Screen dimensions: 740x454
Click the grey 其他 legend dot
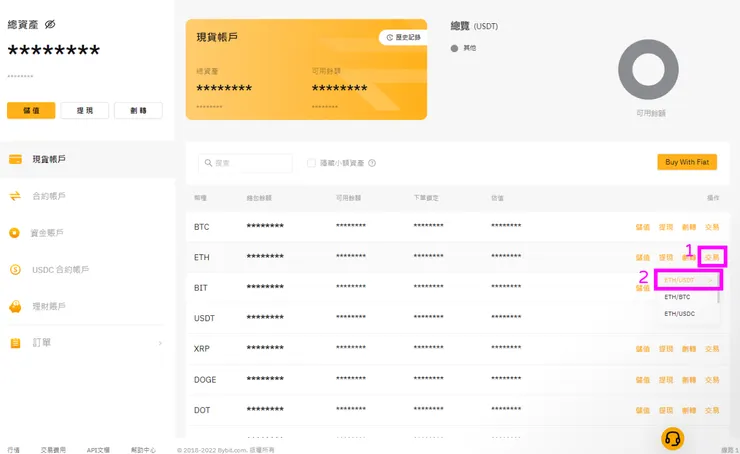point(454,48)
